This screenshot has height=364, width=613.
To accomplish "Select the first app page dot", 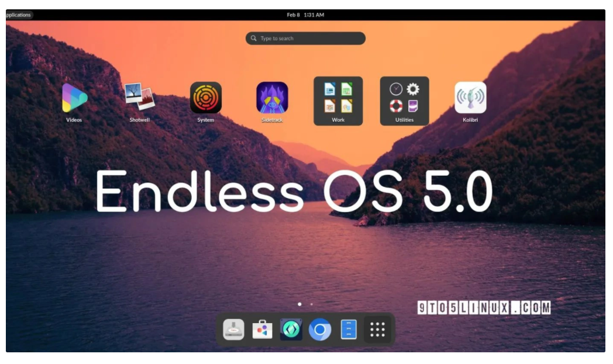I will click(x=299, y=304).
